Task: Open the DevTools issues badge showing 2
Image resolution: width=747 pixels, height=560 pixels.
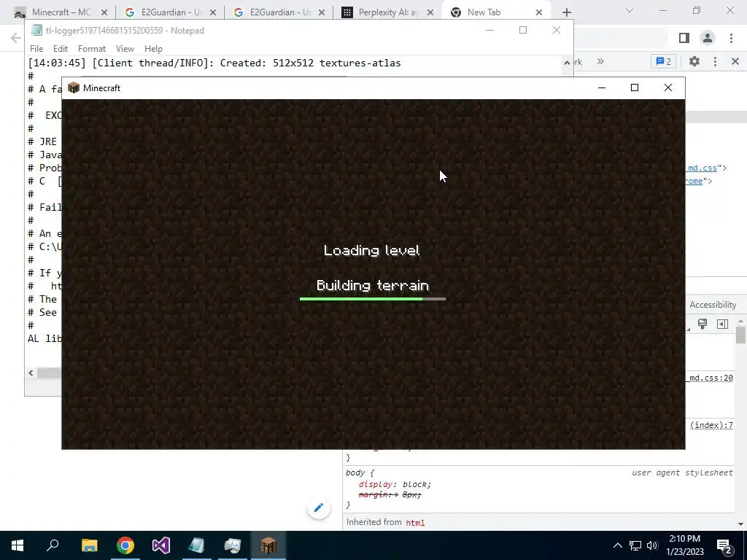Action: click(x=664, y=61)
